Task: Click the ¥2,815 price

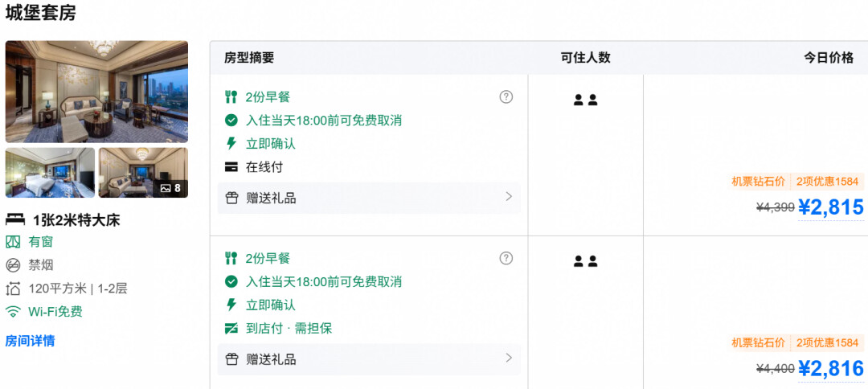Action: (x=831, y=207)
